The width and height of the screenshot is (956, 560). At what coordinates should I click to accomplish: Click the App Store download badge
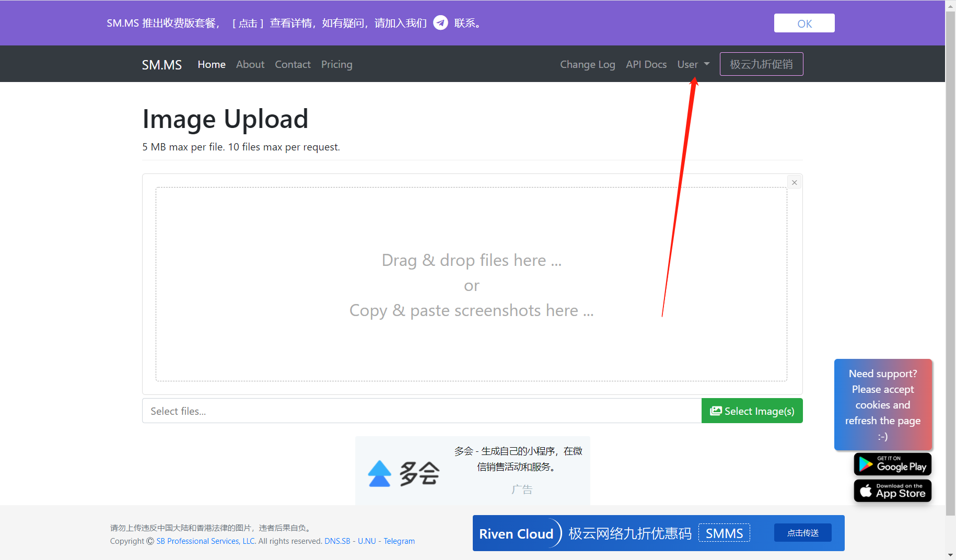pyautogui.click(x=892, y=491)
